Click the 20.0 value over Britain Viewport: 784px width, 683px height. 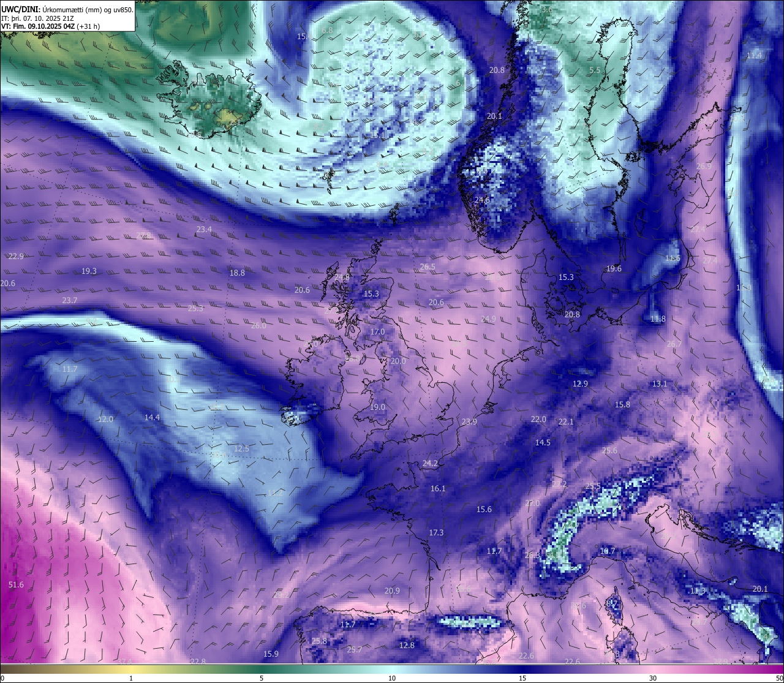(398, 361)
